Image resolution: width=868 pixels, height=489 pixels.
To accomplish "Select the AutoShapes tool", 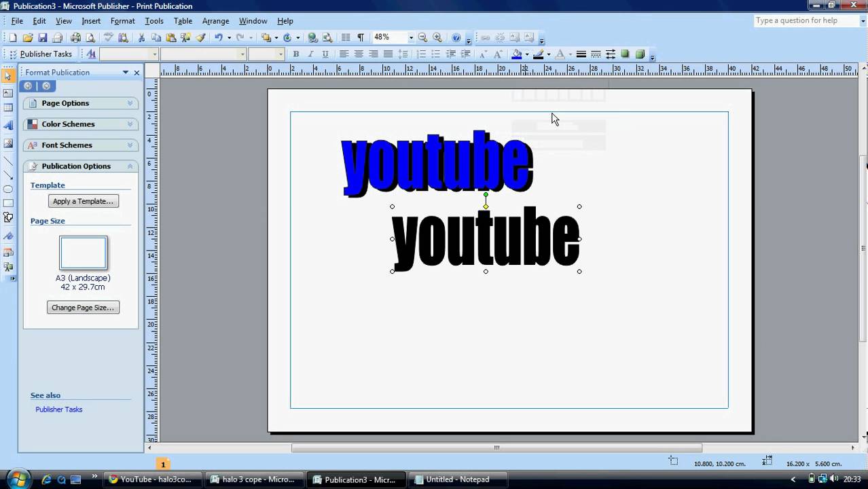I will pos(8,217).
